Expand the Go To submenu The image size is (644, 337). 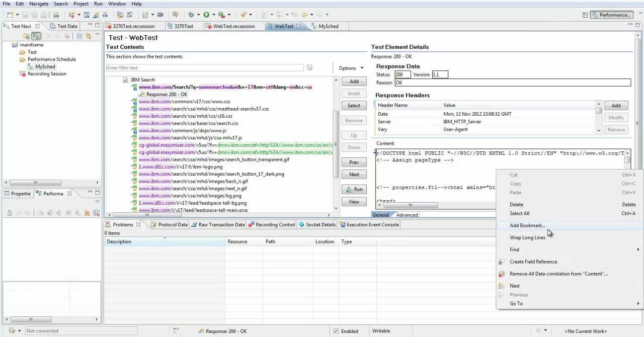(569, 303)
